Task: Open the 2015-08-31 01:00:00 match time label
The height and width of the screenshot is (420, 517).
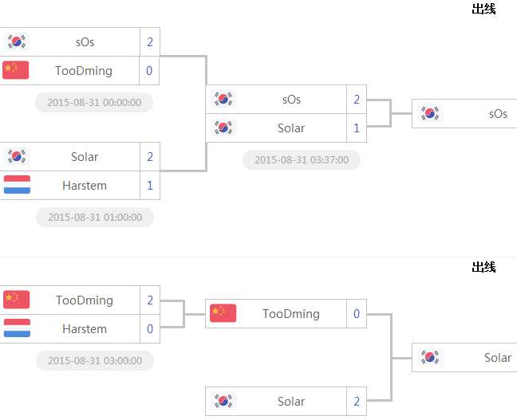Action: coord(95,218)
